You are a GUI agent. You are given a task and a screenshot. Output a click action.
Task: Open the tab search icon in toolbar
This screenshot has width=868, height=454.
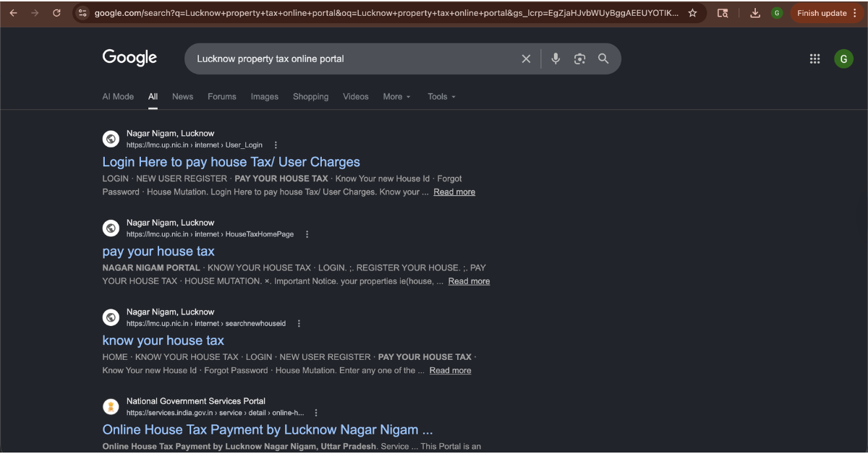[x=723, y=13]
